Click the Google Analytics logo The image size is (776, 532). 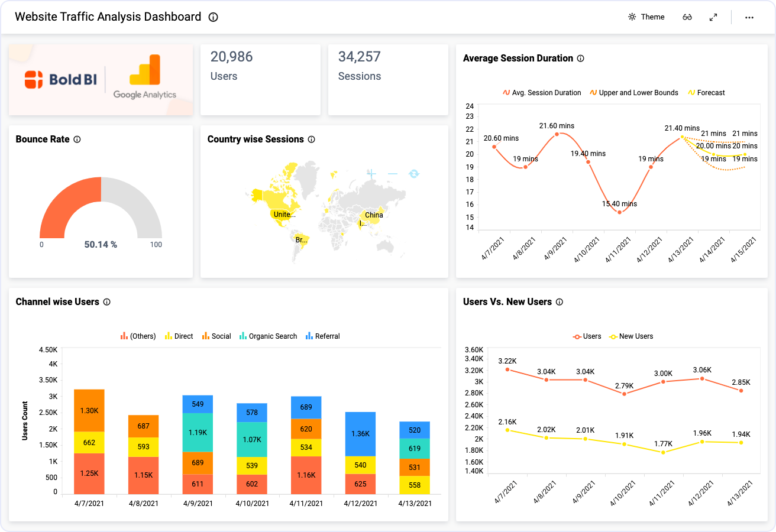145,77
